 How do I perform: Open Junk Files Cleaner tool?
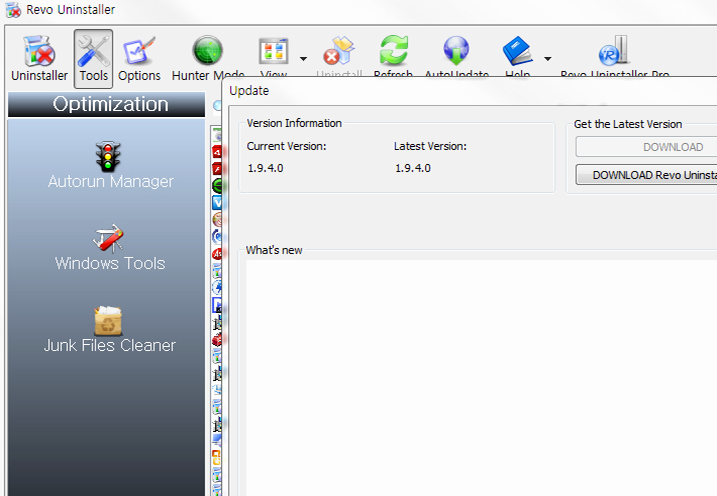tap(110, 330)
